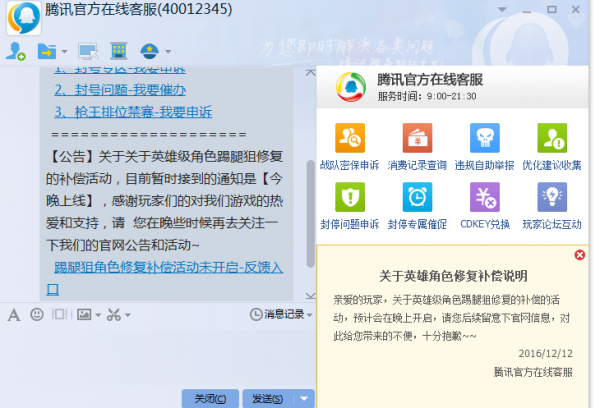The image size is (600, 408).
Task: Click the add friend icon in toolbar
Action: (16, 51)
